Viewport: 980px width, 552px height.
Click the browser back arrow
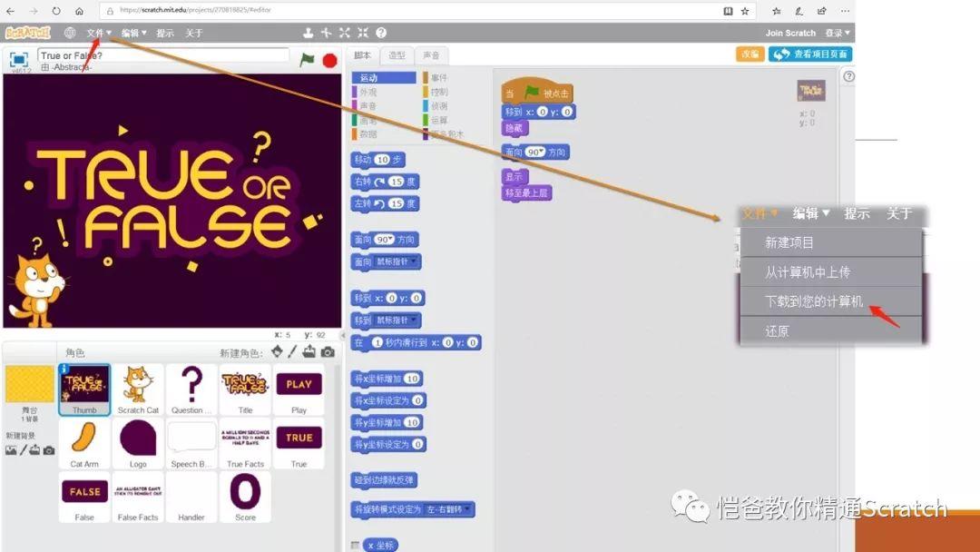10,11
